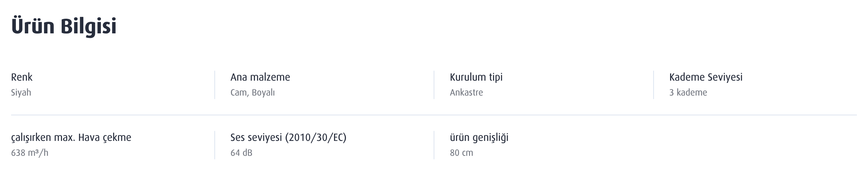The width and height of the screenshot is (868, 184).
Task: Select the Renk label
Action: click(x=22, y=77)
